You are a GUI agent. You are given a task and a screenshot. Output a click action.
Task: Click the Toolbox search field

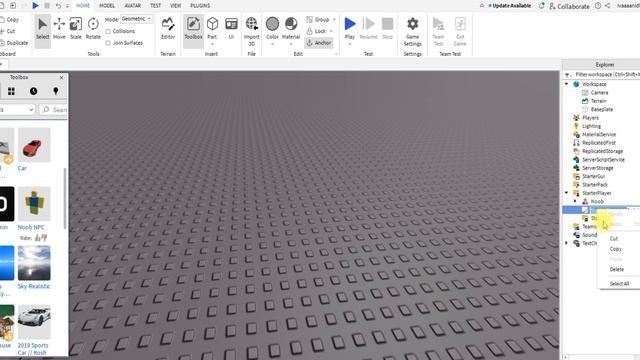pos(53,109)
